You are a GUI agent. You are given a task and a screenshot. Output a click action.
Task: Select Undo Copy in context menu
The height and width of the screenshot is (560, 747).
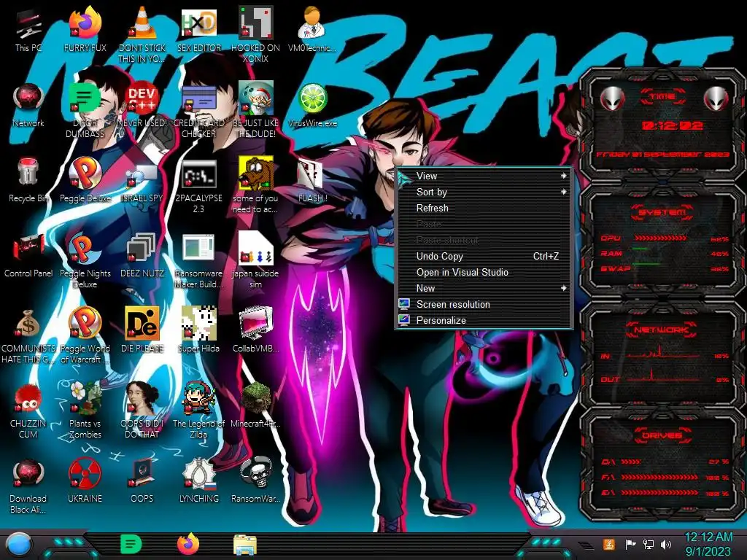pos(484,256)
